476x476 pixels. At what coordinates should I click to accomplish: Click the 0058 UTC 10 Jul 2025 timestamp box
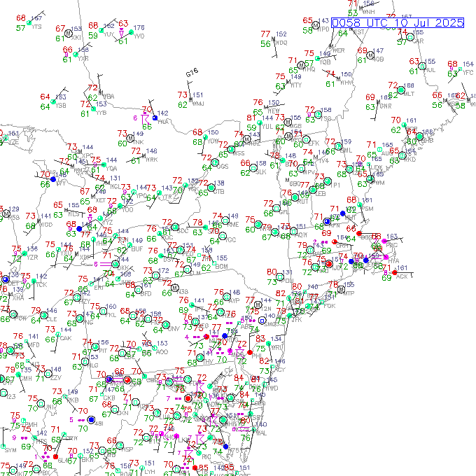[398, 23]
